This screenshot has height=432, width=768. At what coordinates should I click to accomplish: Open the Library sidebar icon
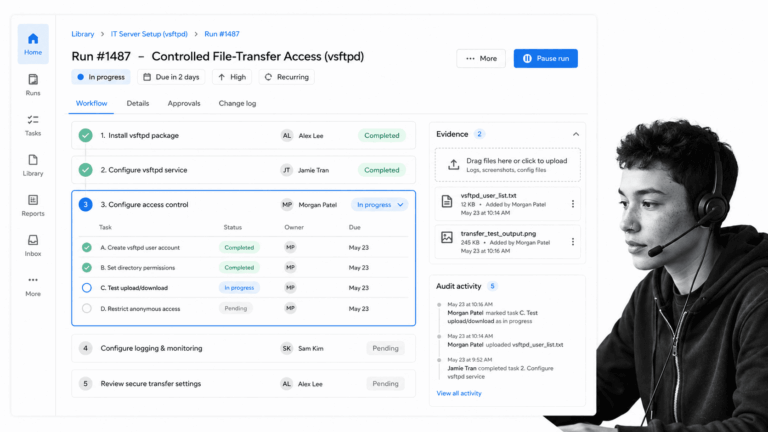(33, 165)
